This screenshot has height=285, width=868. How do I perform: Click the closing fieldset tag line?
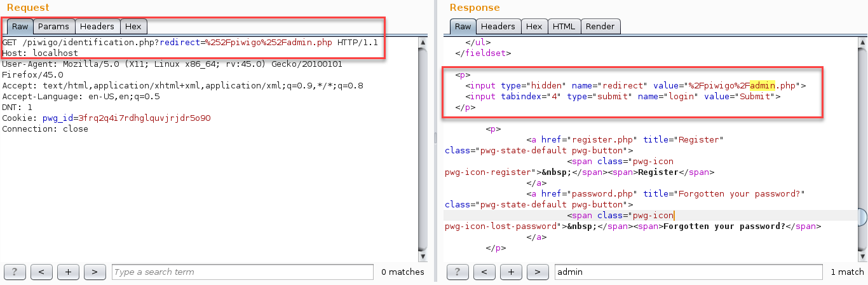click(484, 53)
